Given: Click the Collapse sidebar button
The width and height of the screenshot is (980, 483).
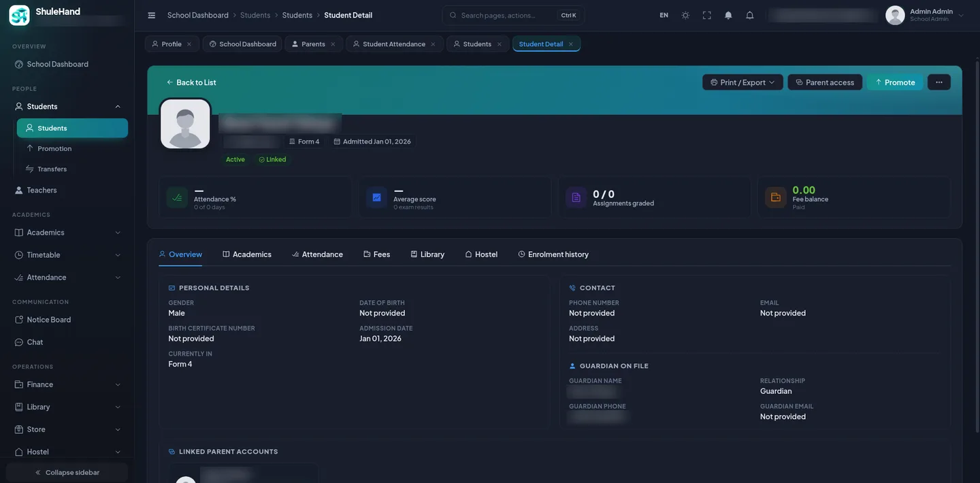Looking at the screenshot, I should click(67, 473).
